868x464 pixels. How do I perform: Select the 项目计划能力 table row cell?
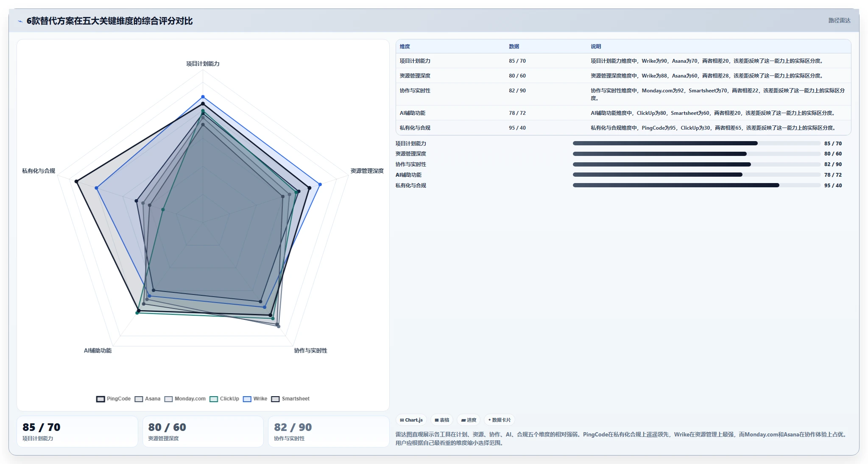[x=415, y=61]
